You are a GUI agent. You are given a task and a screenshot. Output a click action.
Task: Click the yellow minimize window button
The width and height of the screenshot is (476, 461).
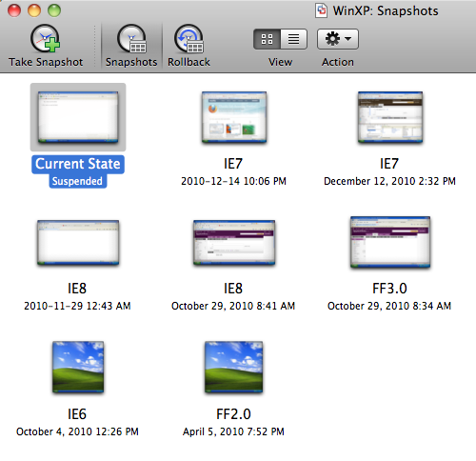(x=34, y=10)
